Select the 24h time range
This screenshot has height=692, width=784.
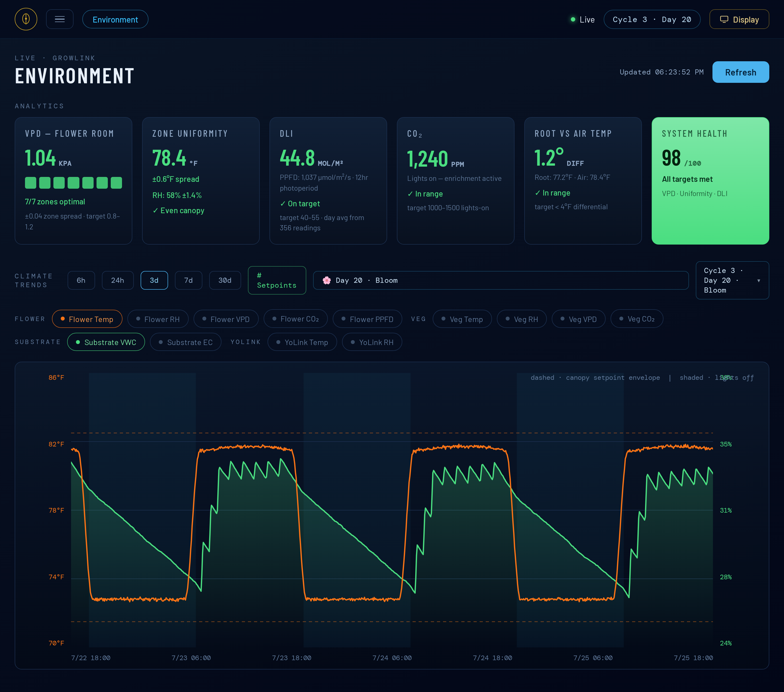coord(118,280)
